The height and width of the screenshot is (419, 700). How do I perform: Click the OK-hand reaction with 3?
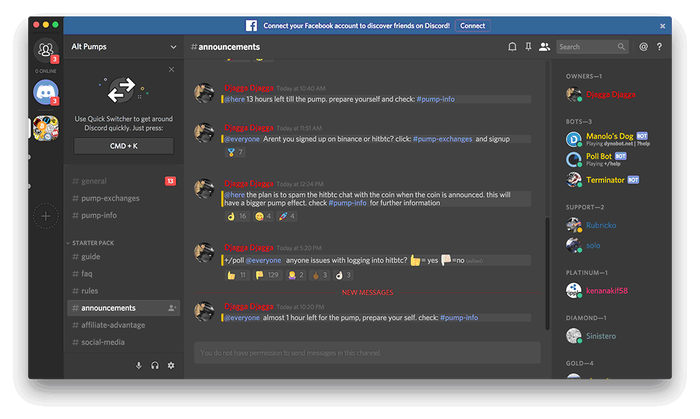coord(343,275)
